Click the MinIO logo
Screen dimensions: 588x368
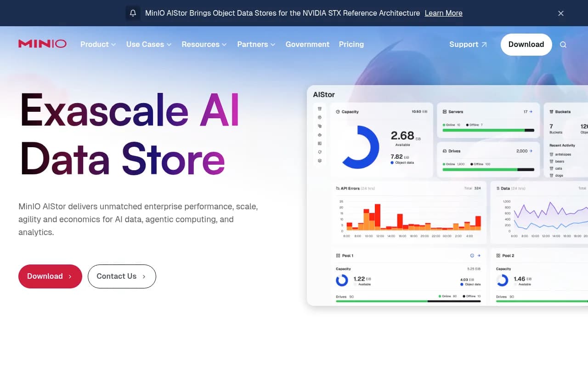click(x=42, y=44)
